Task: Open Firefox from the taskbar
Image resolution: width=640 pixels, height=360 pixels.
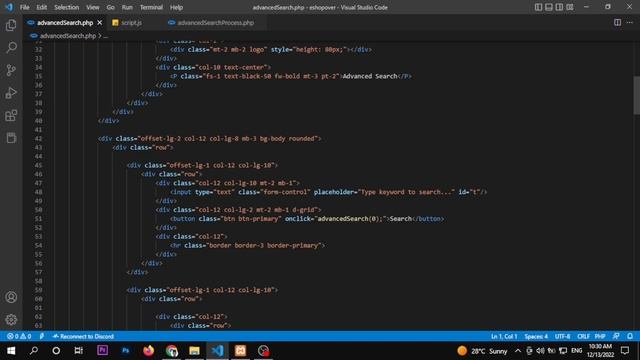Action: point(149,351)
